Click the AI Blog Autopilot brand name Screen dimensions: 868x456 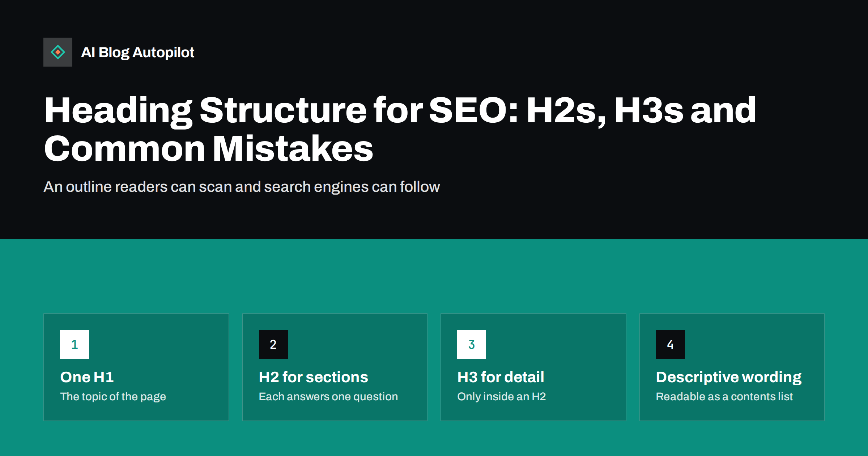pos(137,52)
